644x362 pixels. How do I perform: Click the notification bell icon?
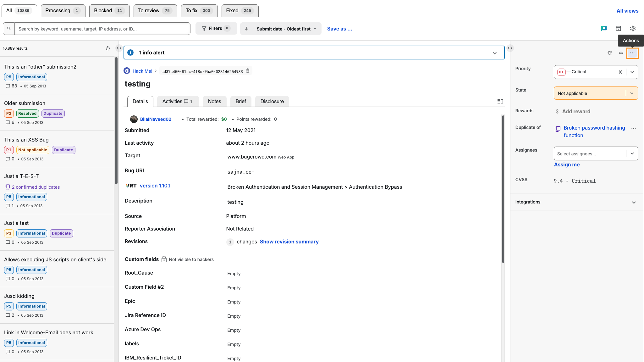click(x=610, y=53)
